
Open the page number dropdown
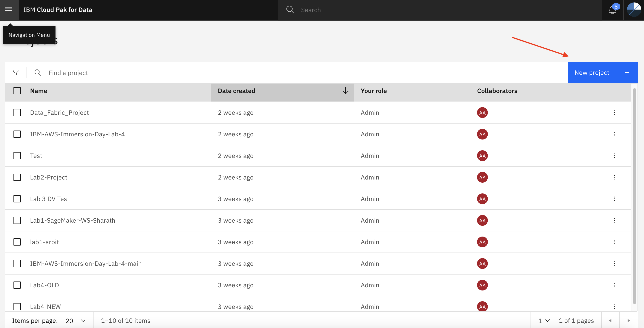pos(544,321)
